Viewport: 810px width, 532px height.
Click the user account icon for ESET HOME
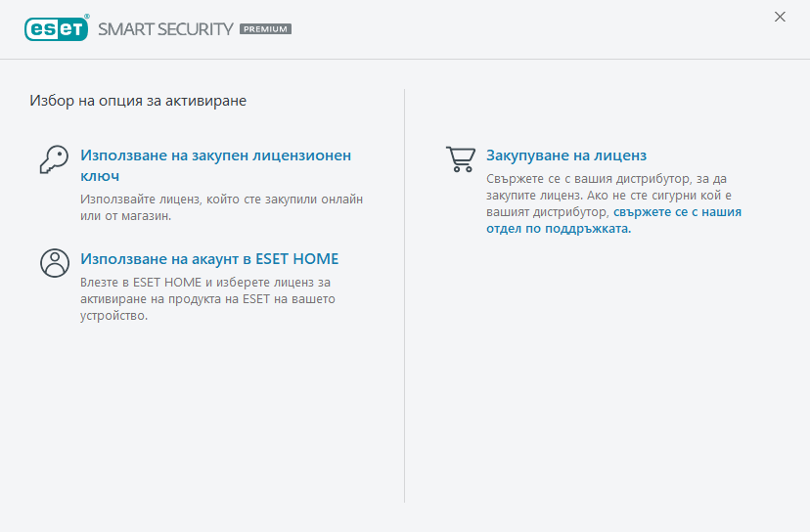[55, 263]
